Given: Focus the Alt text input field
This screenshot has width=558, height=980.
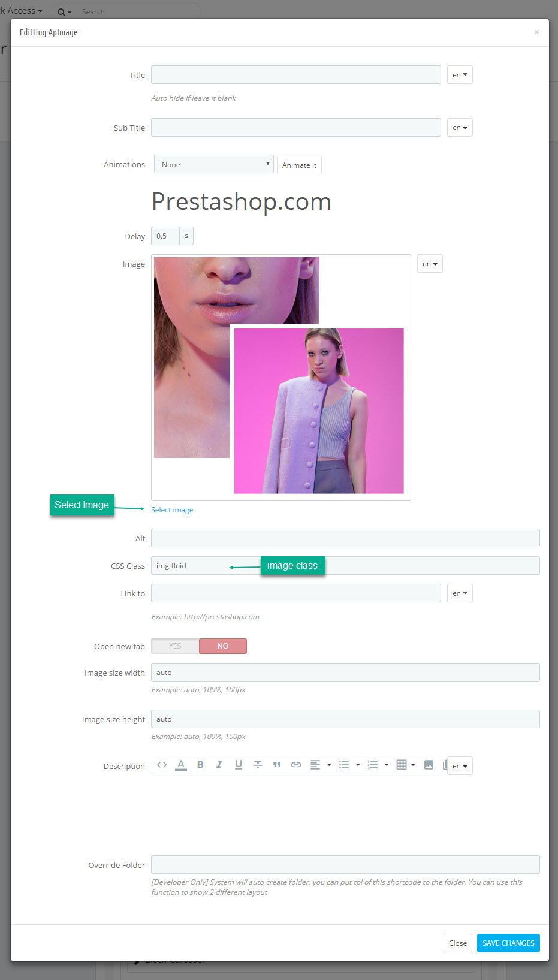Looking at the screenshot, I should tap(345, 538).
